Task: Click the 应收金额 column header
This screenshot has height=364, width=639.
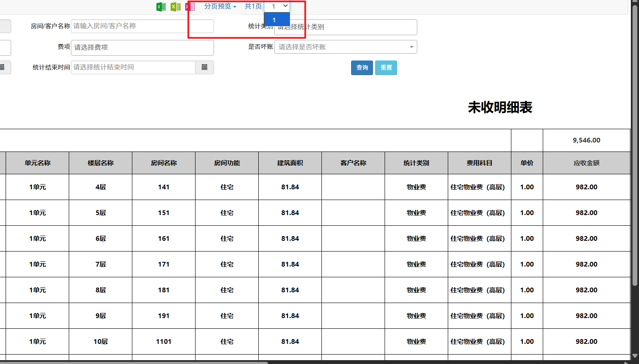Action: (x=587, y=163)
